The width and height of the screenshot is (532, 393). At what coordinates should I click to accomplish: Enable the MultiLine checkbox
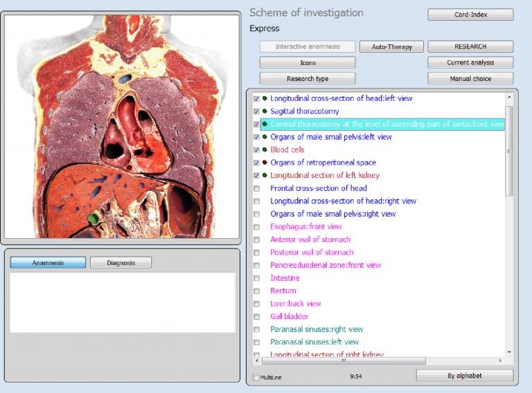pos(256,377)
